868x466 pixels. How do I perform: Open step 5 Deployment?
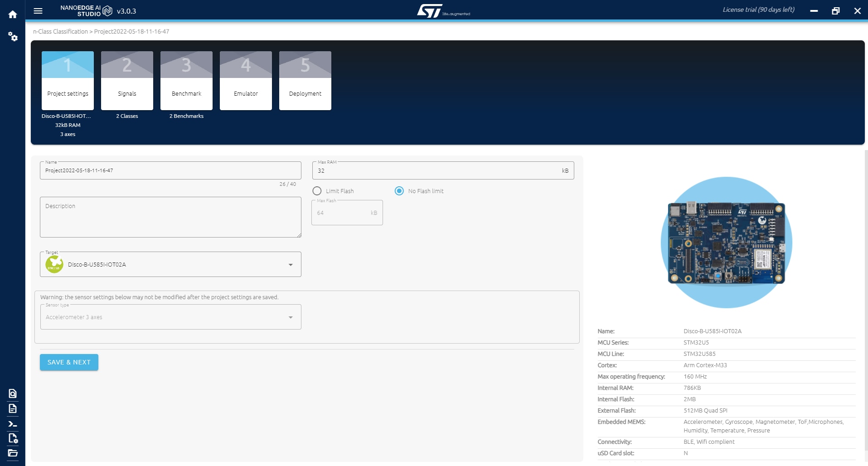(x=305, y=81)
